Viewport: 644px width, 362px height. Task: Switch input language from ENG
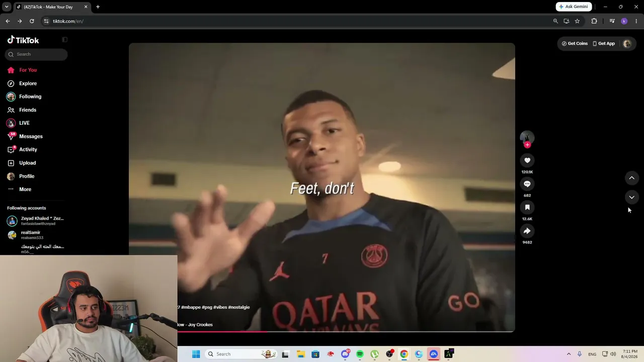click(592, 354)
